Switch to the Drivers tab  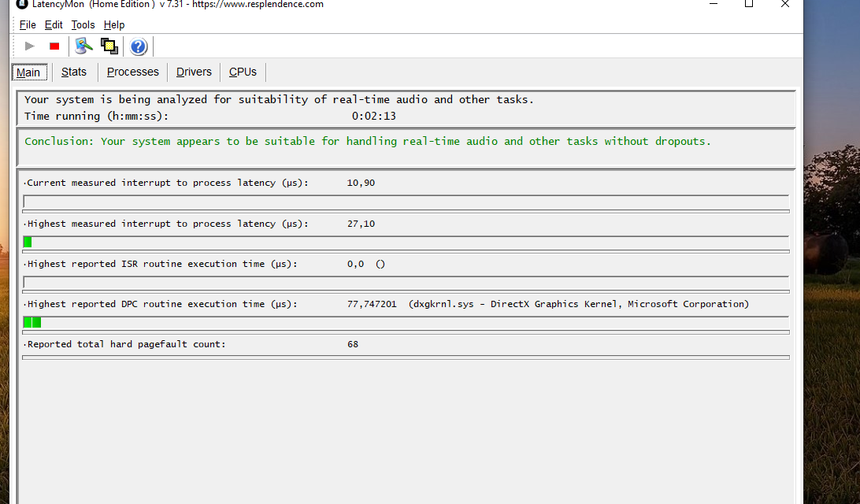[x=194, y=72]
